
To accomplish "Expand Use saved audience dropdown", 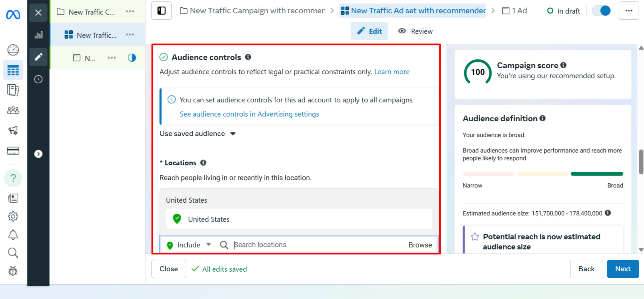I will coord(198,134).
